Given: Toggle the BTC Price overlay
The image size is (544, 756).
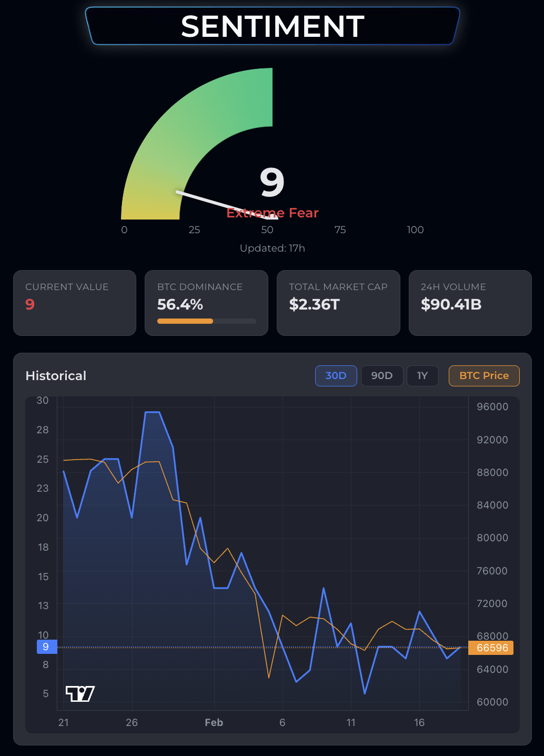Looking at the screenshot, I should [483, 375].
